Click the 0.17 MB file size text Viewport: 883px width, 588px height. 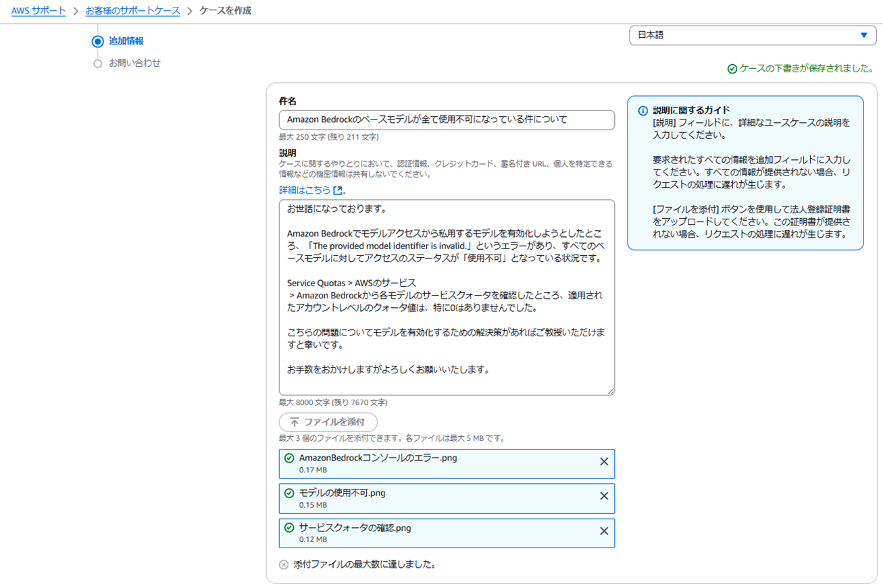tap(313, 470)
